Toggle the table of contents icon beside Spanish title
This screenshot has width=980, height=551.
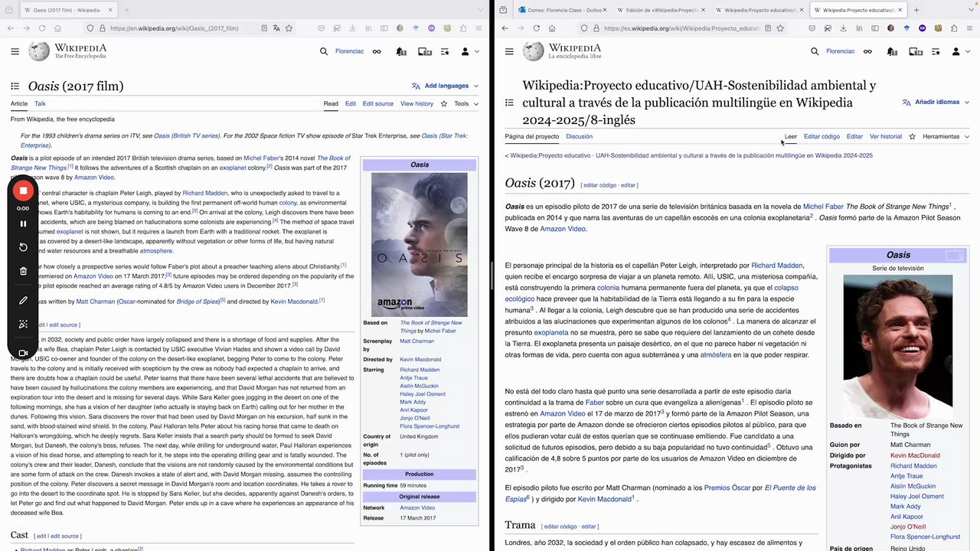coord(509,103)
